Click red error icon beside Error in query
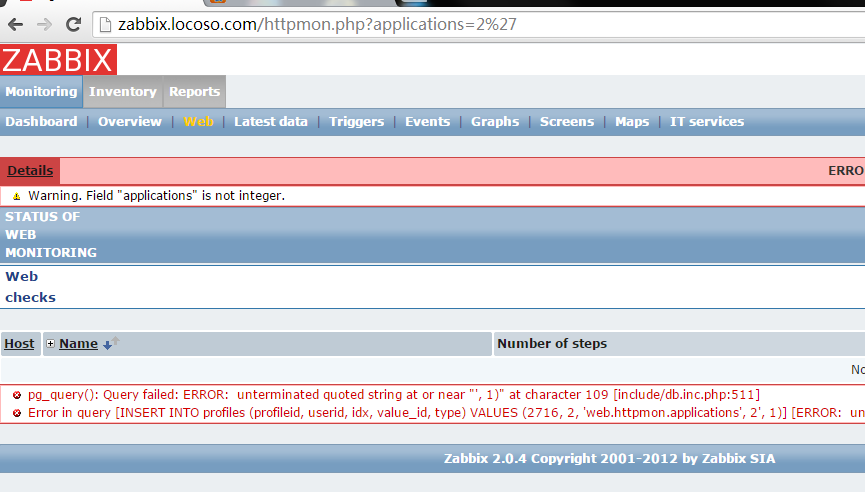Image resolution: width=865 pixels, height=492 pixels. click(17, 413)
